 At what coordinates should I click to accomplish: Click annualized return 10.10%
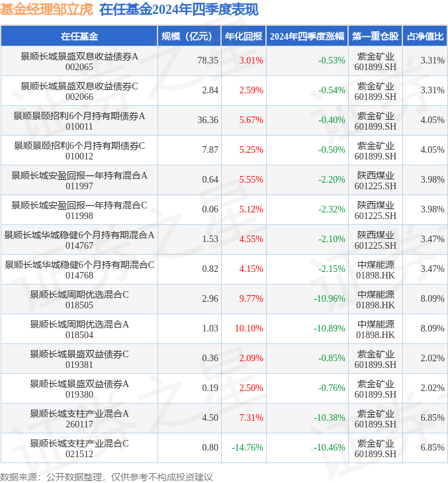(x=249, y=328)
